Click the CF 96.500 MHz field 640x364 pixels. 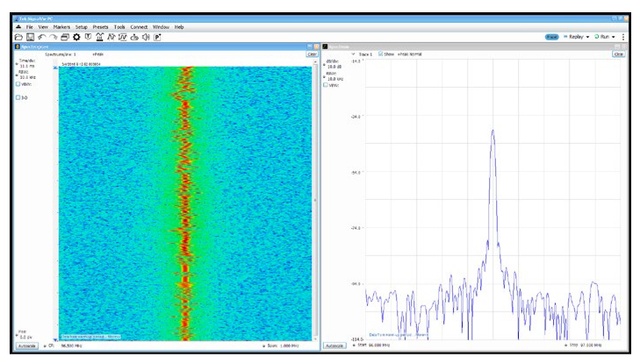71,346
